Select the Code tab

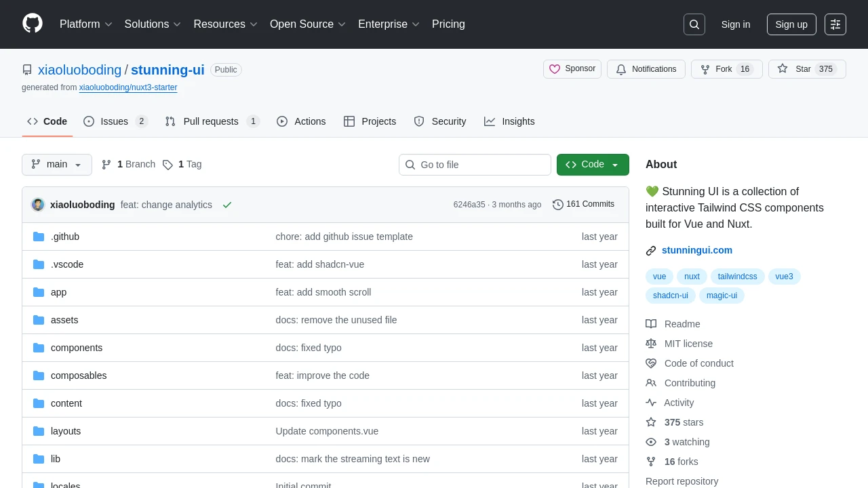coord(47,121)
